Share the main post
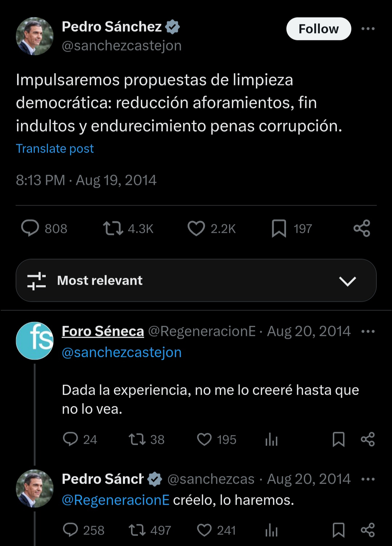392x546 pixels. [362, 229]
